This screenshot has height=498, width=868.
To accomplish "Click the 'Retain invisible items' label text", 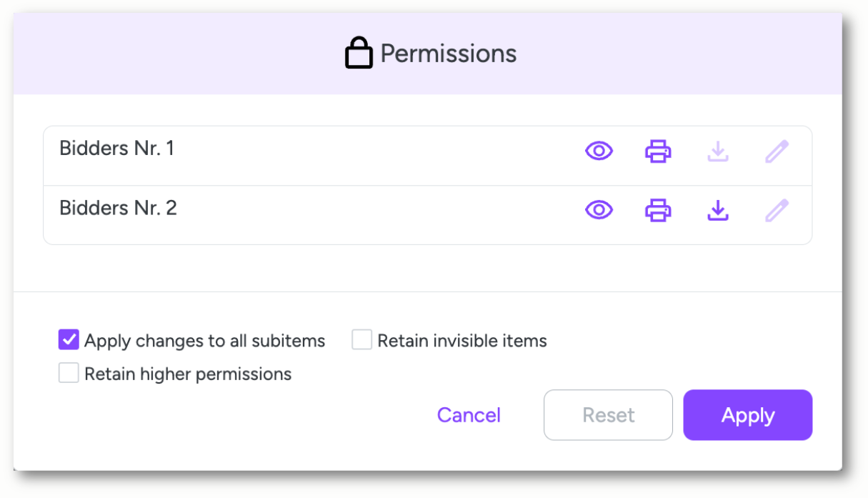I will [462, 341].
